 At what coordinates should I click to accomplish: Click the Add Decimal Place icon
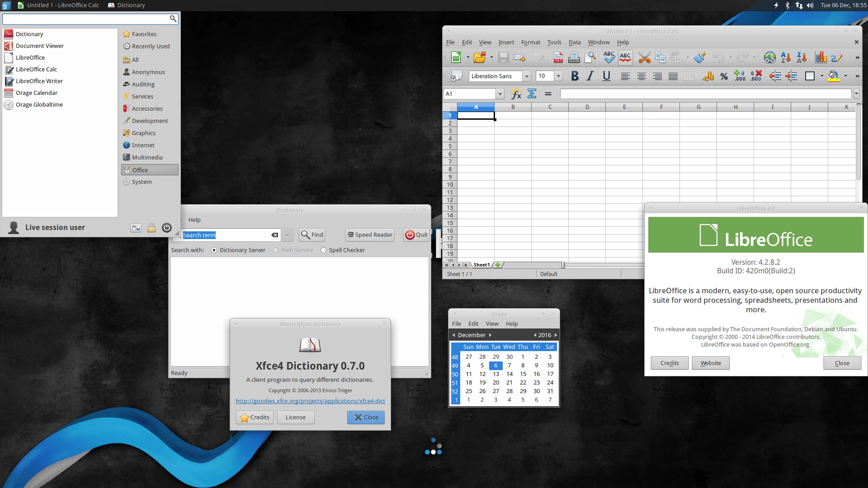click(740, 76)
